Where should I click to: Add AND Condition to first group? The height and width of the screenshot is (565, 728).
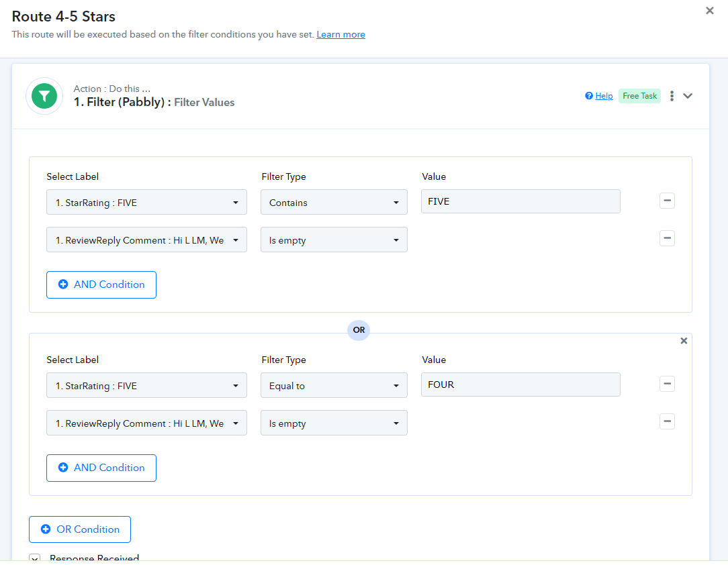101,285
